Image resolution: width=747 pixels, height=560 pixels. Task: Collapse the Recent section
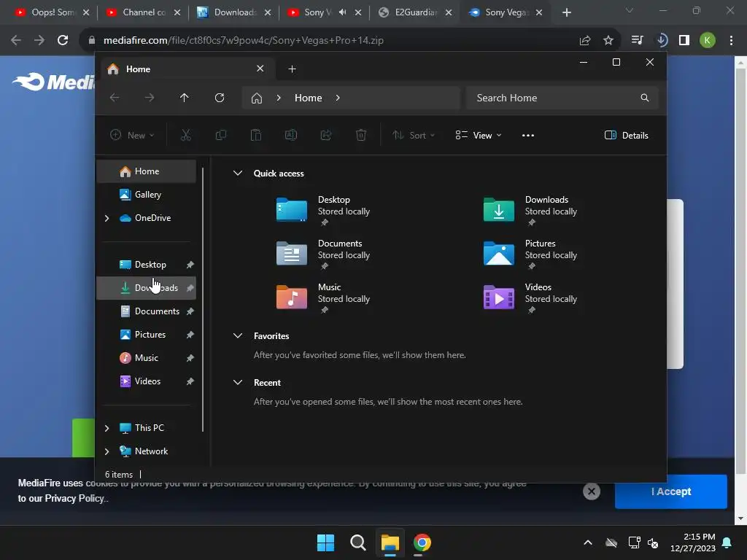(x=238, y=382)
